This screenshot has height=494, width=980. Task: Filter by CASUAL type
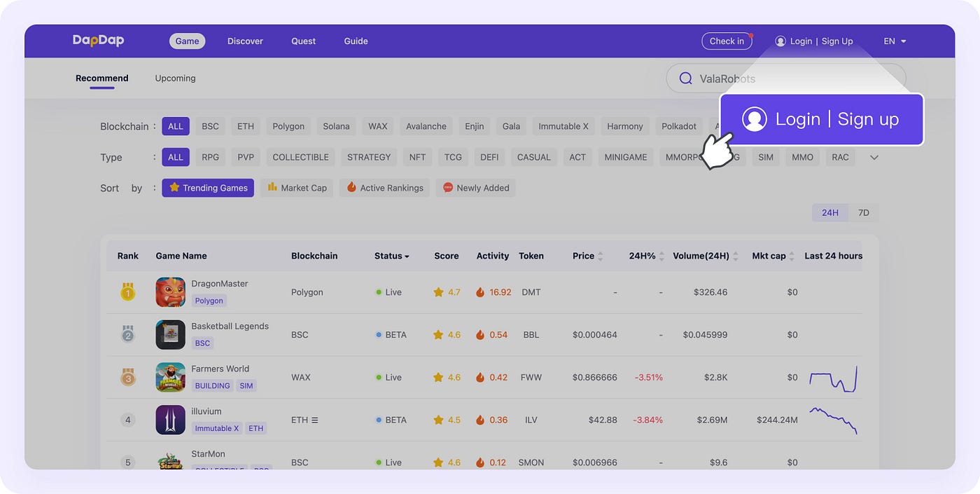[534, 157]
